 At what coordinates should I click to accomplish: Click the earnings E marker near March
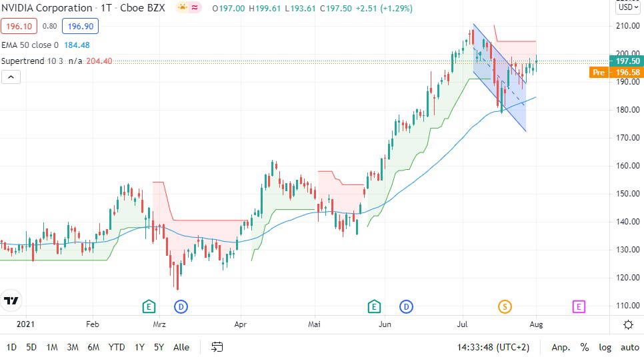pyautogui.click(x=149, y=306)
